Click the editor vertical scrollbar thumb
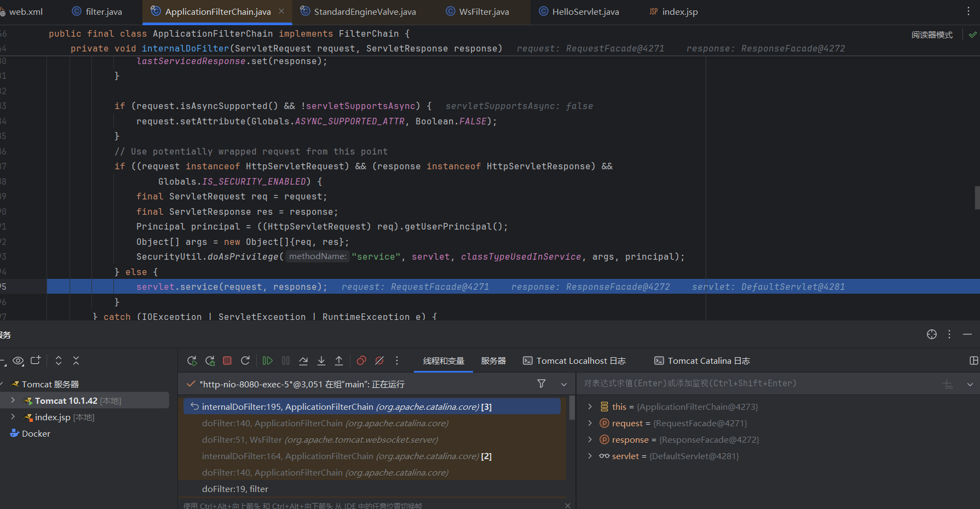The height and width of the screenshot is (509, 980). tap(977, 198)
